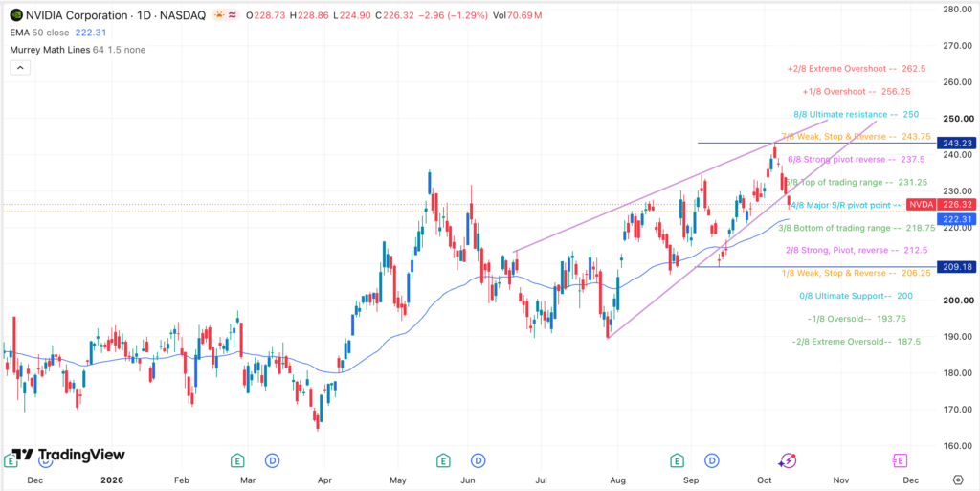The image size is (980, 491).
Task: Click the red NVDA 226.32 price label
Action: click(941, 204)
